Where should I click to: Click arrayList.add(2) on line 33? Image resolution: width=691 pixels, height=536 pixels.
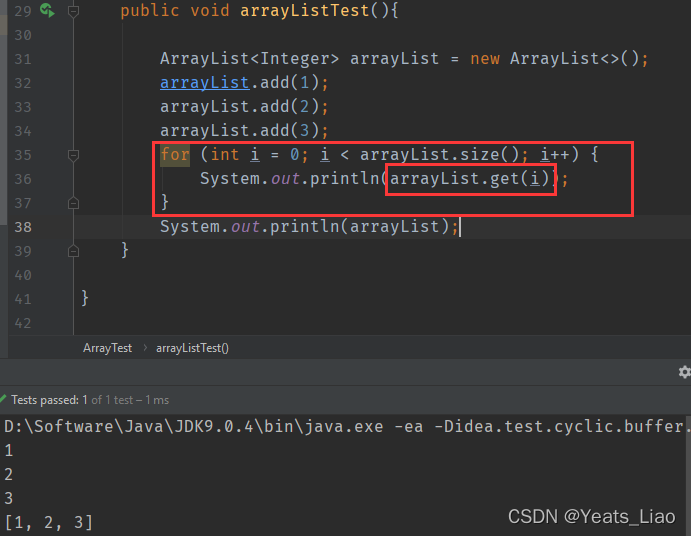click(x=244, y=107)
